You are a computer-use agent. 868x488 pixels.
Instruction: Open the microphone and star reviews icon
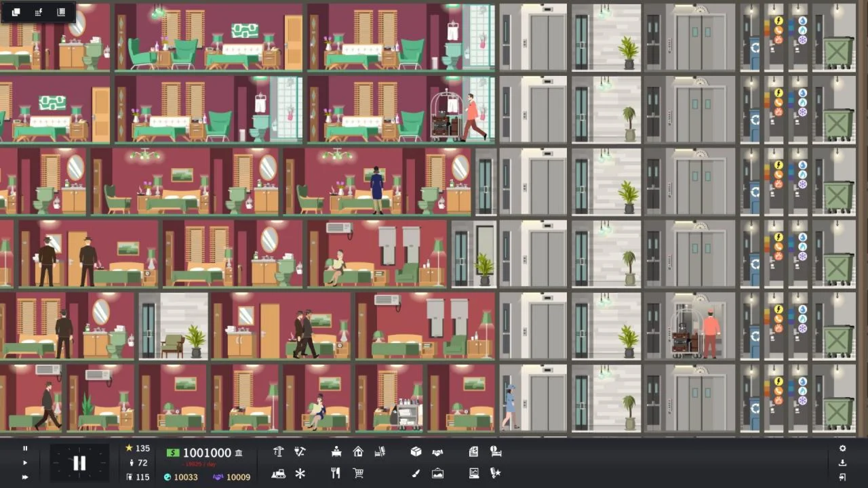tap(496, 473)
